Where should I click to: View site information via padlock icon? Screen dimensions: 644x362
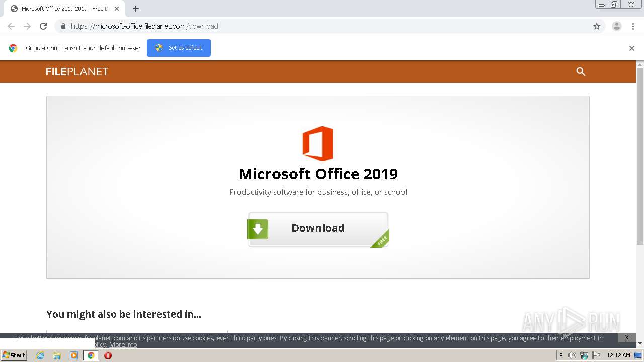(63, 26)
